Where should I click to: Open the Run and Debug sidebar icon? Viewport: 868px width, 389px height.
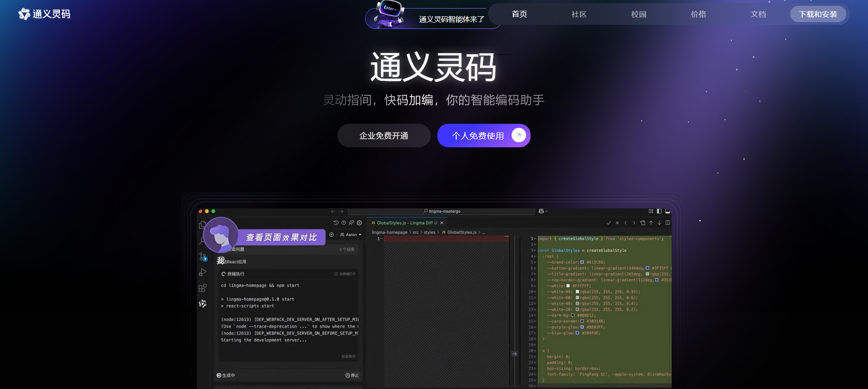point(203,272)
